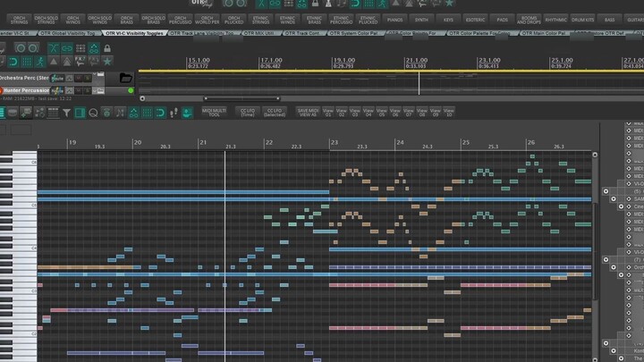
Task: Click the MIDI MULTI TOOL button
Action: click(214, 113)
